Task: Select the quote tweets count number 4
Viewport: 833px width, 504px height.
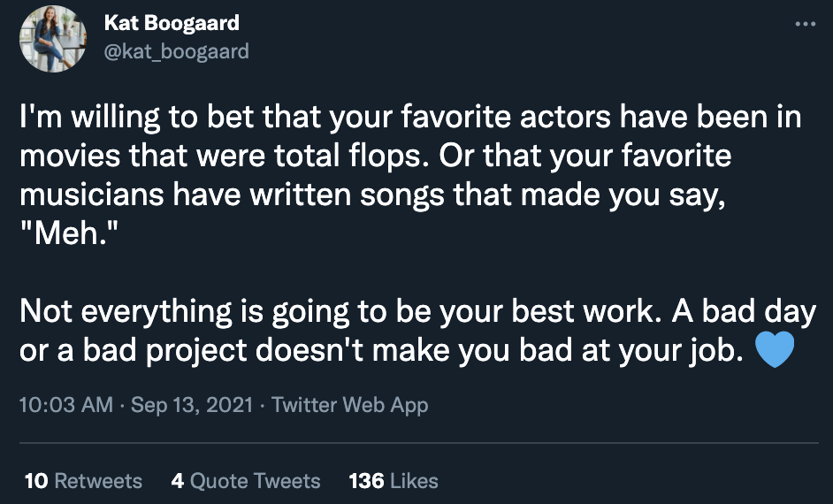Action: pos(178,481)
